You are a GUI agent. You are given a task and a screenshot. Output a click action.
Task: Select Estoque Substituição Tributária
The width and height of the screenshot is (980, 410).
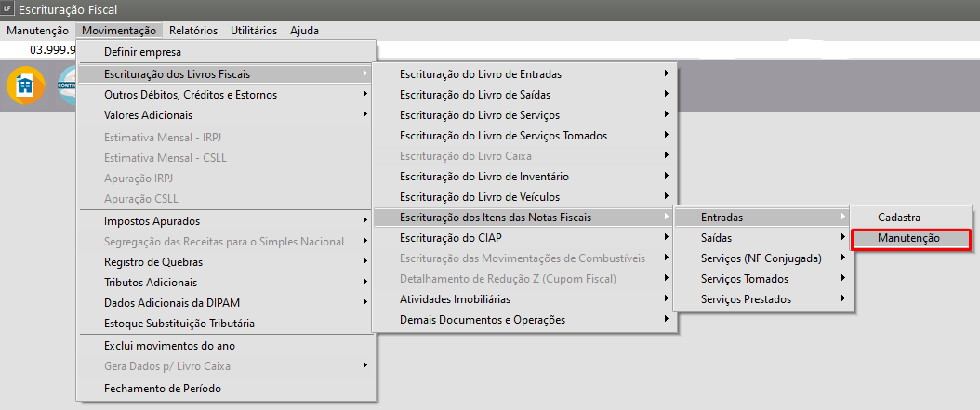(179, 324)
